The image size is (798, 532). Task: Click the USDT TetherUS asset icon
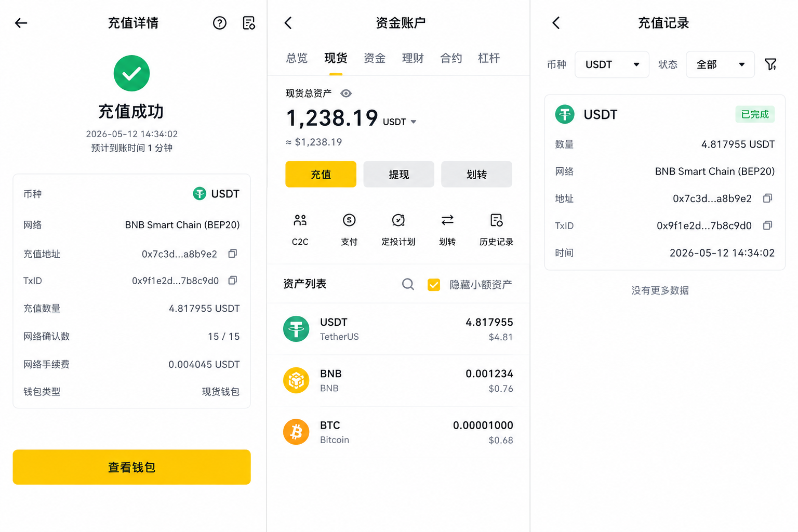tap(296, 329)
